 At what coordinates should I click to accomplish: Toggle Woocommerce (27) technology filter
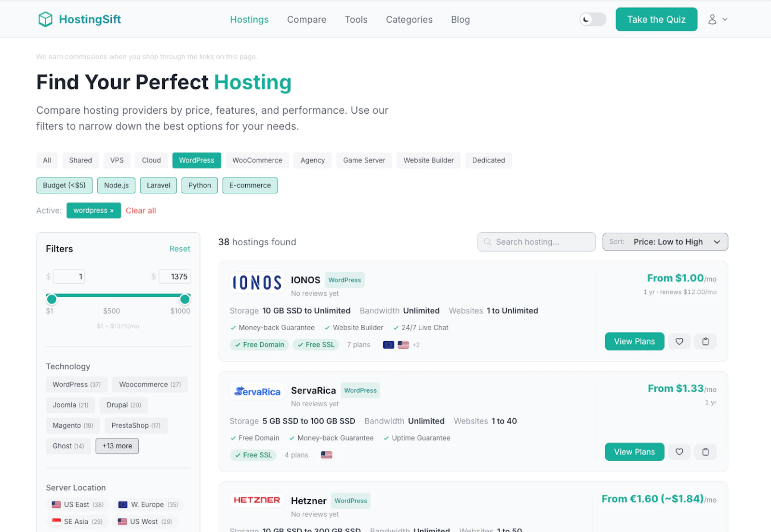coord(150,385)
